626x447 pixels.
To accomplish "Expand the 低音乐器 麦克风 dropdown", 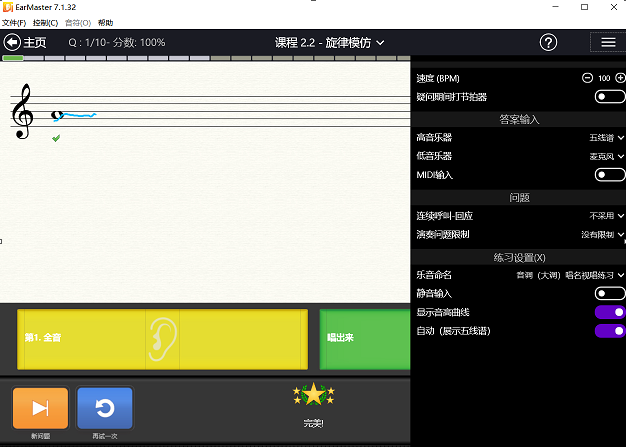I will point(606,156).
